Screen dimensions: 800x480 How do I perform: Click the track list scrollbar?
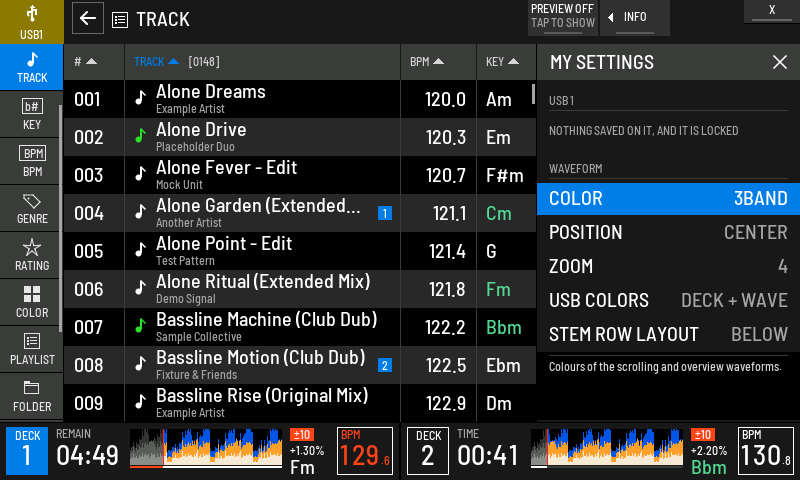tap(533, 95)
